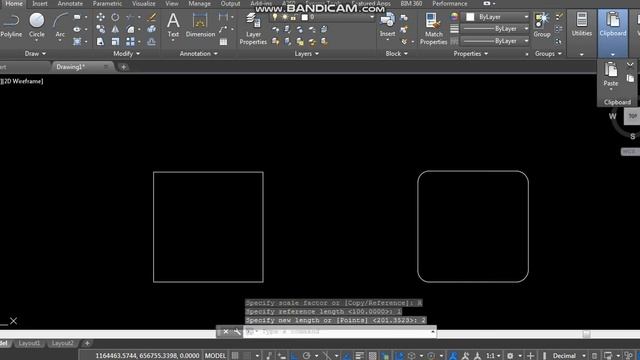Click the Copy tool in Modify
Screen dimensions: 640x360
coord(100,29)
